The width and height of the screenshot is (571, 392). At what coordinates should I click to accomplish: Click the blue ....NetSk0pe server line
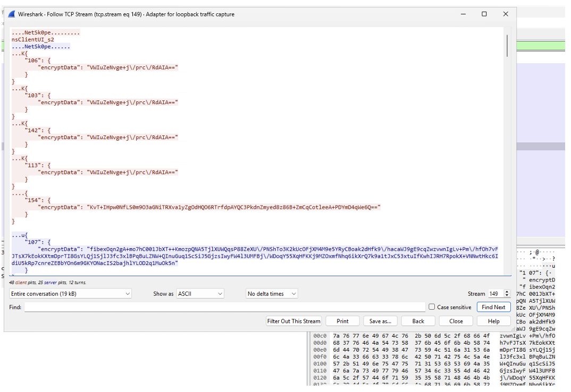pos(40,47)
